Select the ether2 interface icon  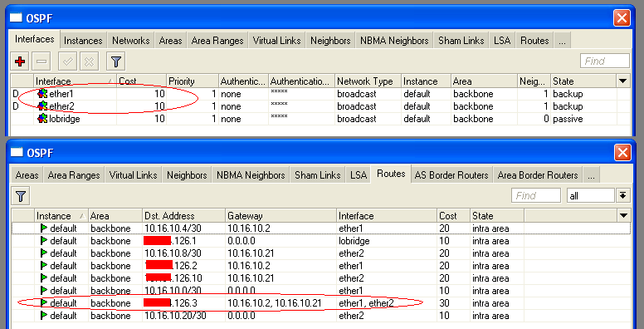click(42, 106)
